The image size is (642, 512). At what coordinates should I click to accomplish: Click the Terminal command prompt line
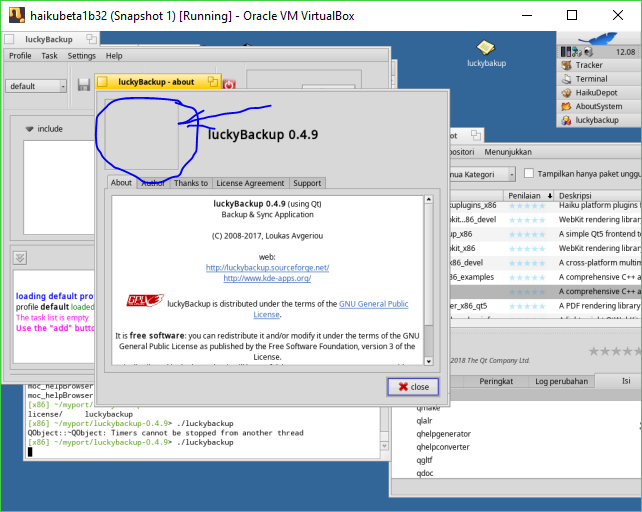131,442
